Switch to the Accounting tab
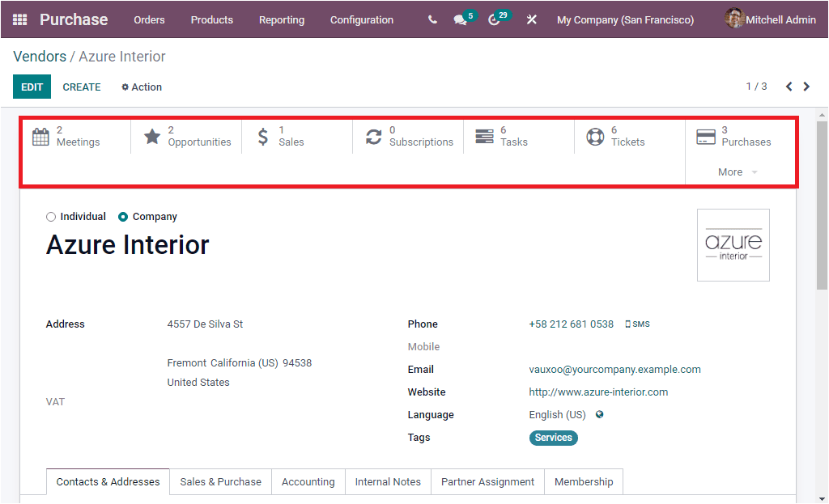829x504 pixels. [308, 481]
